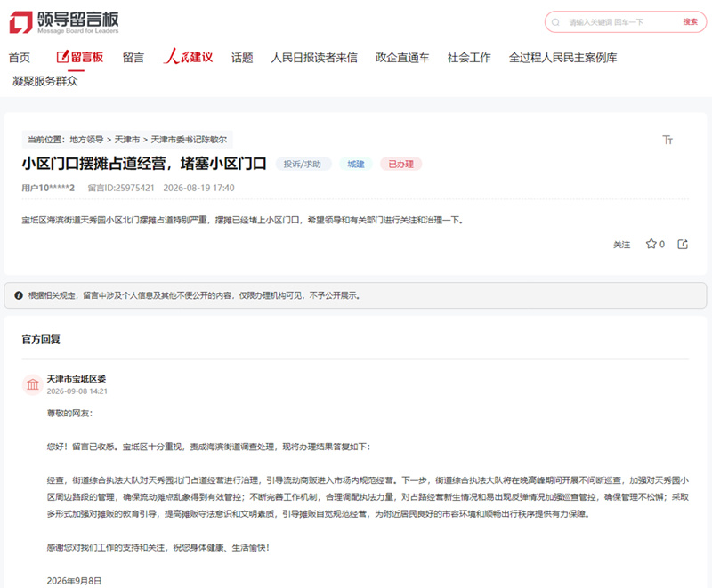This screenshot has height=588, width=712.
Task: Click the font size Tт icon
Action: (x=667, y=140)
